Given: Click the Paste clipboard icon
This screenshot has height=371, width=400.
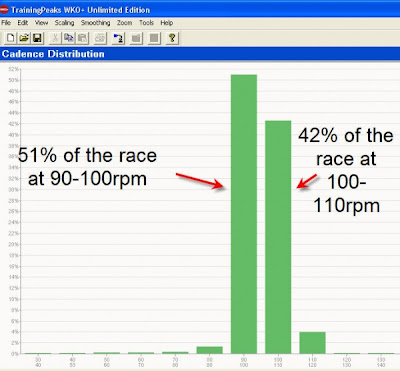Looking at the screenshot, I should pyautogui.click(x=82, y=38).
